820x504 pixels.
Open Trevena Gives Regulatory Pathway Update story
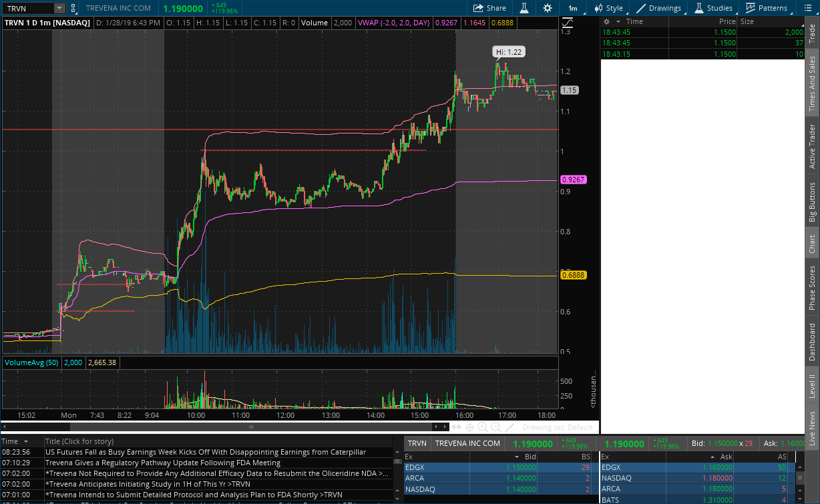point(163,463)
